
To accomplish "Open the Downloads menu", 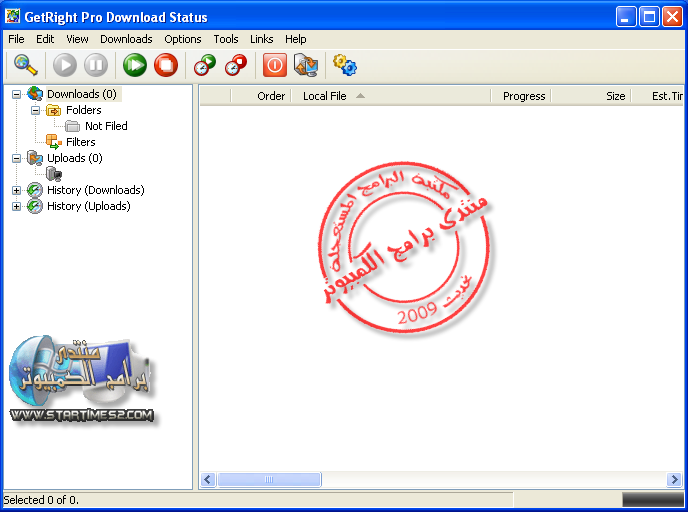I will (126, 39).
